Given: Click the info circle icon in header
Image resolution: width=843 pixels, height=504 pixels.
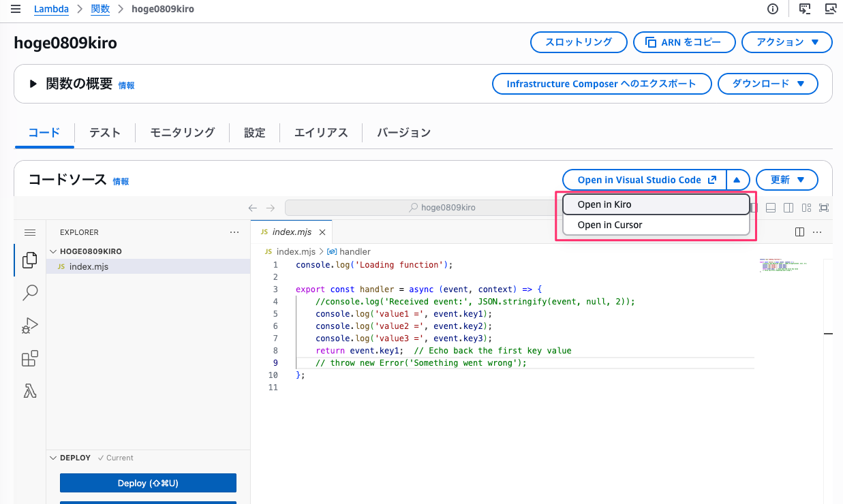Looking at the screenshot, I should 773,9.
